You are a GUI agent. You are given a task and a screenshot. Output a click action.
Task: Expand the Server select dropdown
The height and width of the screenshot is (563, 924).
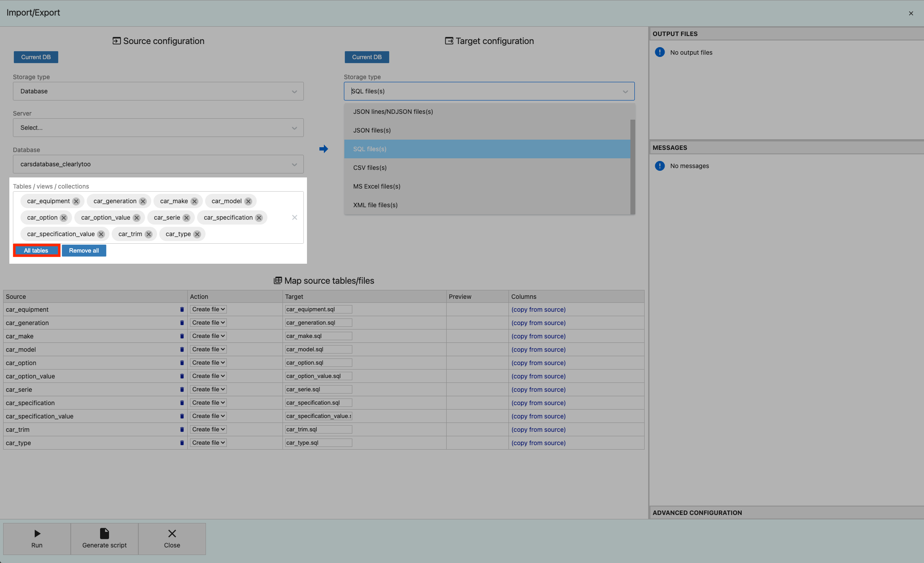tap(158, 128)
